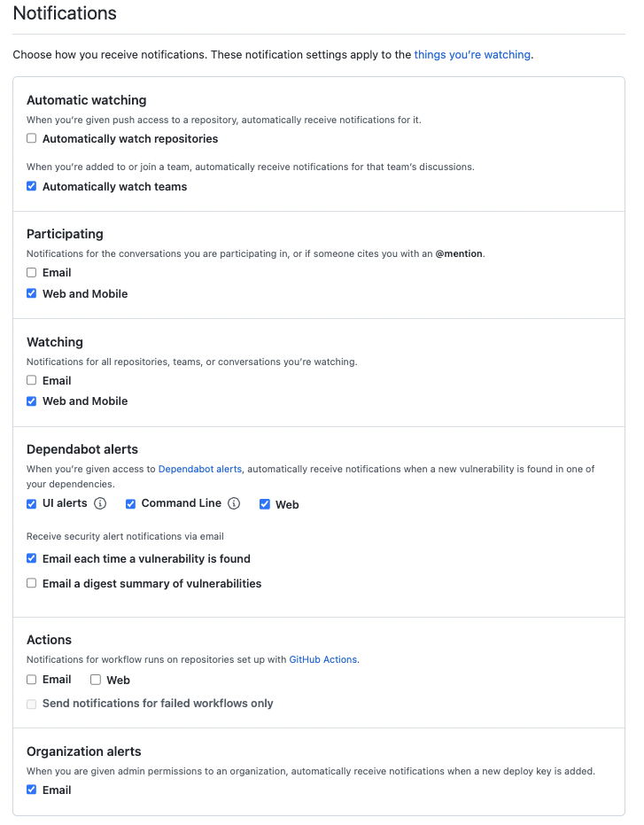The image size is (644, 825).
Task: Disable Web alerts for Dependabot
Action: pos(264,503)
